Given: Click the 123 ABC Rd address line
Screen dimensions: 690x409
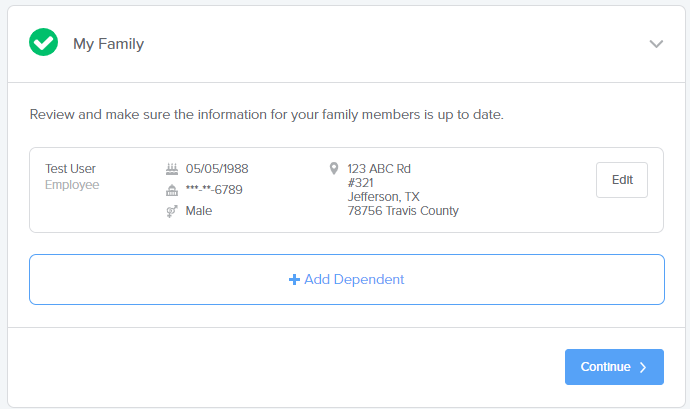Looking at the screenshot, I should tap(379, 169).
